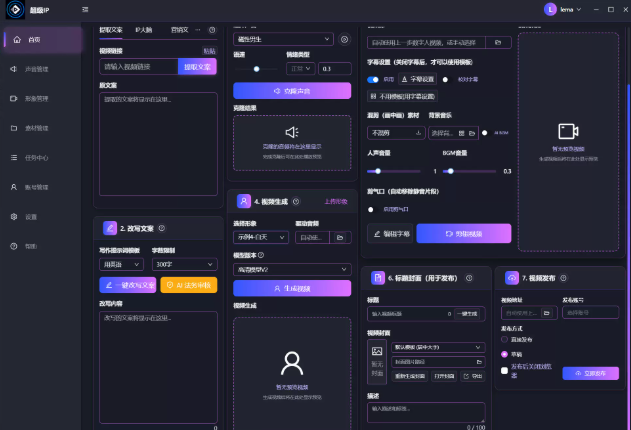Toggle the enable breath-cut (剪气口) switch
Screen dimensions: 631x430
coord(371,210)
